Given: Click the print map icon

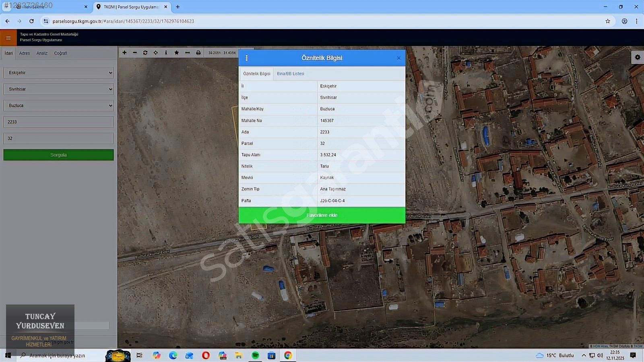Looking at the screenshot, I should point(198,53).
